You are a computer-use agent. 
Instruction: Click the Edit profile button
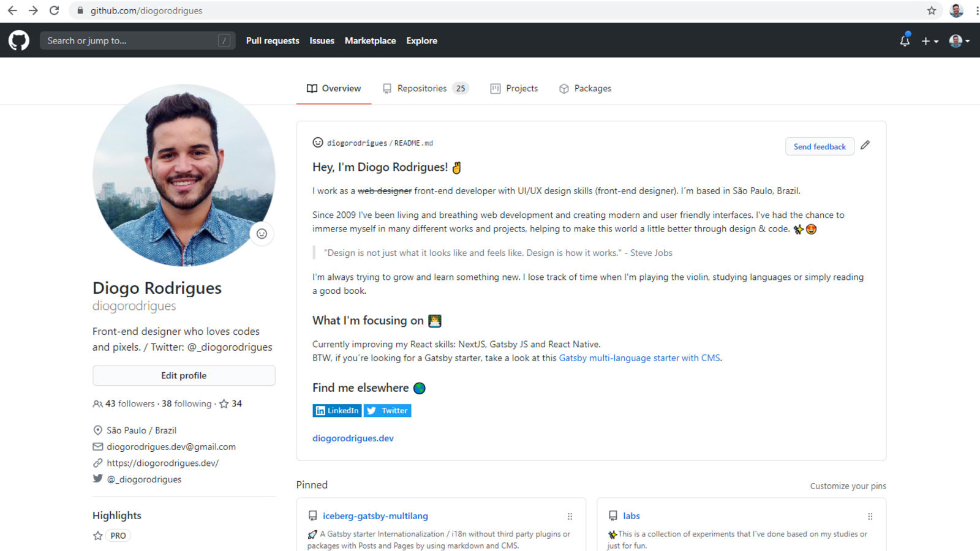[184, 375]
